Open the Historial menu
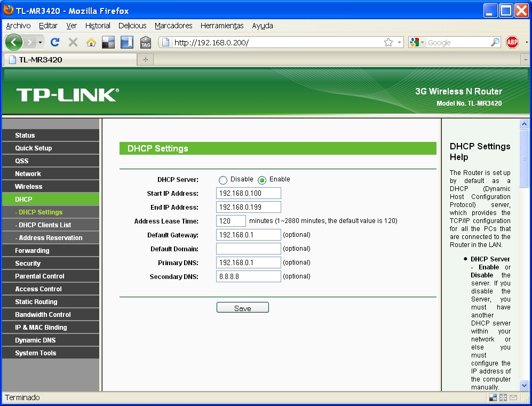532x406 pixels. (98, 26)
